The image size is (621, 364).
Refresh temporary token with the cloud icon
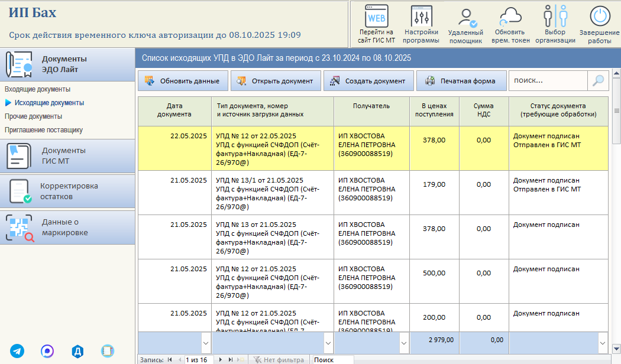pos(510,16)
